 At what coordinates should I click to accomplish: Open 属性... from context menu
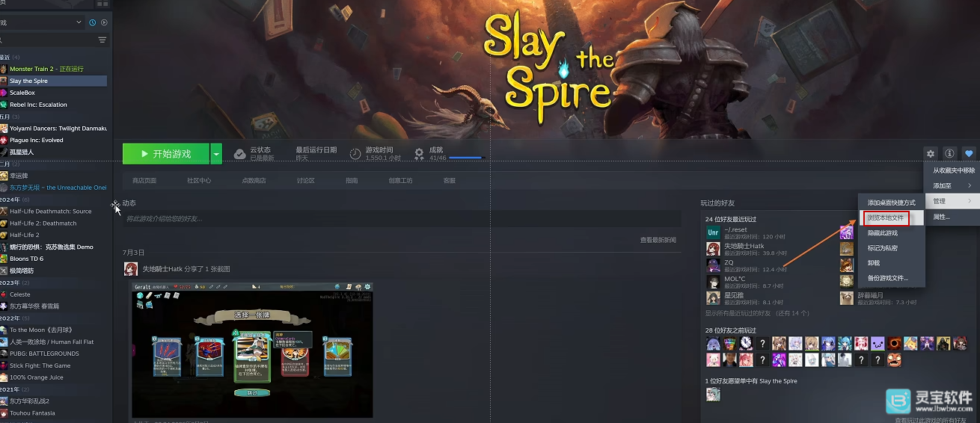[x=953, y=217]
